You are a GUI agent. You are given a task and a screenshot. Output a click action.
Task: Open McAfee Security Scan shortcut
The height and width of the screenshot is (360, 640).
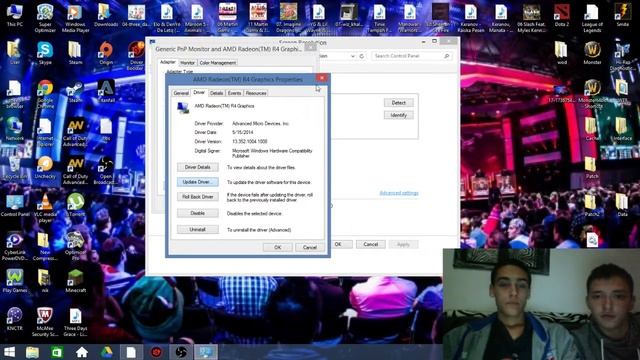click(x=45, y=322)
